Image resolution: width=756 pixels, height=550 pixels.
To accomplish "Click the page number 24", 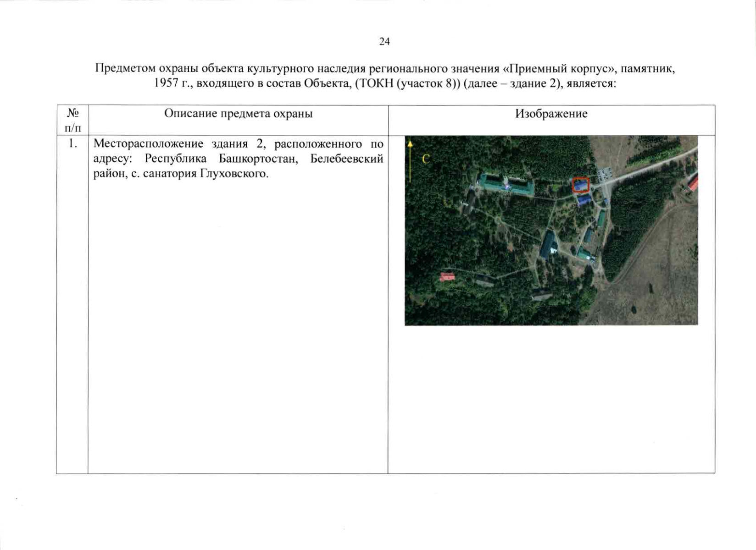I will 384,42.
